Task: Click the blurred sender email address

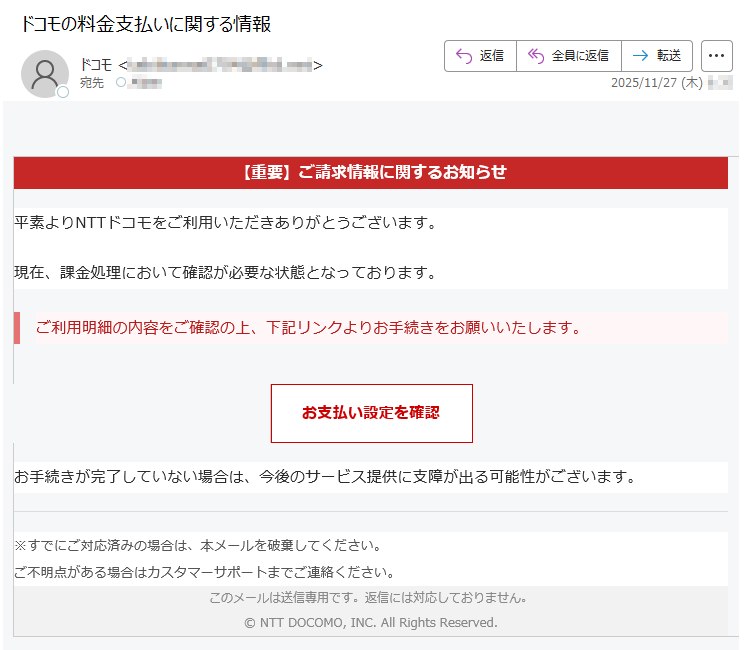Action: tap(219, 65)
